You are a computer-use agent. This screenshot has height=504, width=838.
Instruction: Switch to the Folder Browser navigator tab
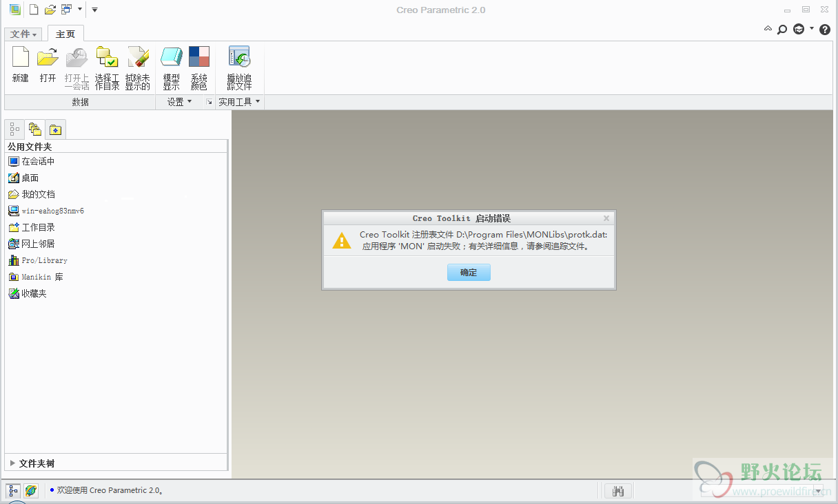(x=35, y=129)
